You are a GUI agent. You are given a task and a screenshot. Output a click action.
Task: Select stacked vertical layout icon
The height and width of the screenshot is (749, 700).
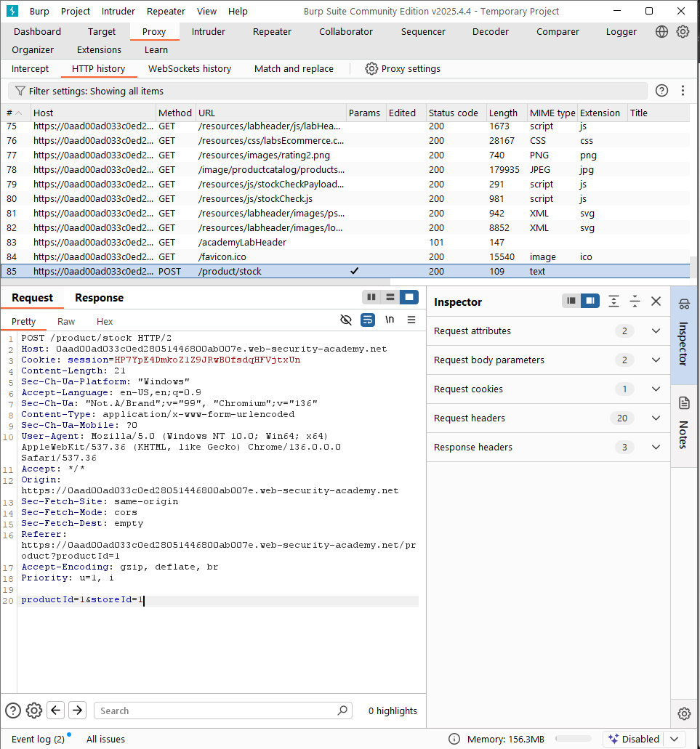tap(390, 297)
